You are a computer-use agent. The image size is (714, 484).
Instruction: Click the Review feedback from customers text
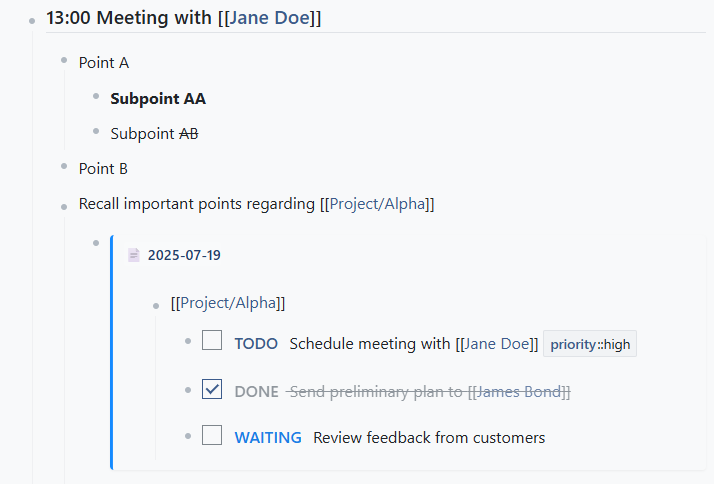click(x=429, y=437)
